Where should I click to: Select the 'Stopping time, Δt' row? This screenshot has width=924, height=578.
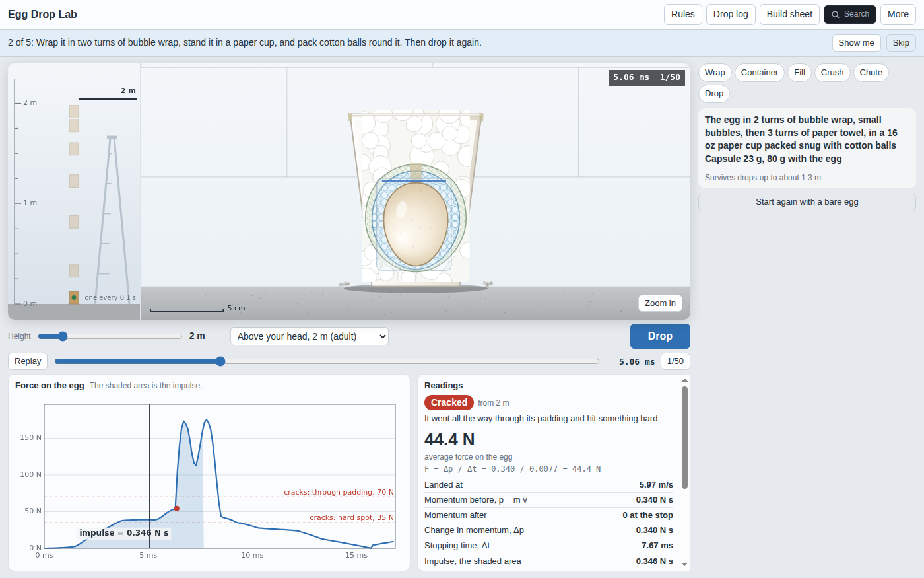pyautogui.click(x=548, y=546)
